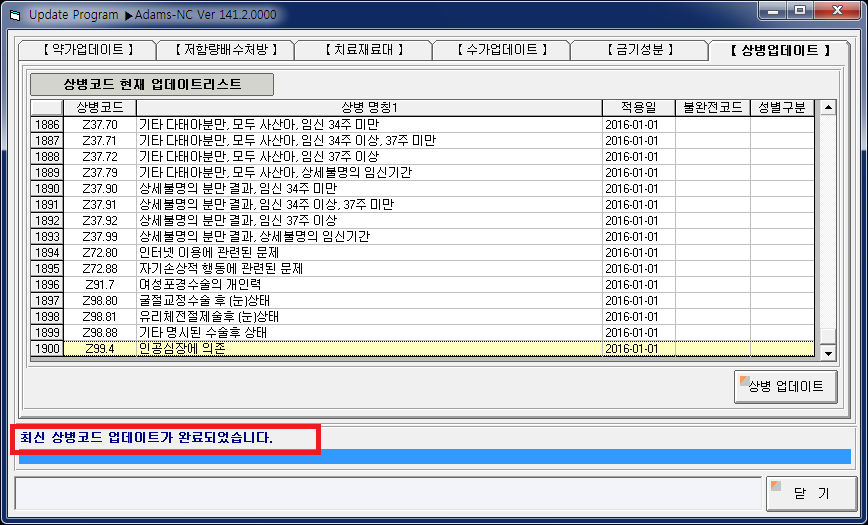Select 상세불명의 분만 결과, 임신 37주 이상
The height and width of the screenshot is (525, 868).
[x=369, y=221]
